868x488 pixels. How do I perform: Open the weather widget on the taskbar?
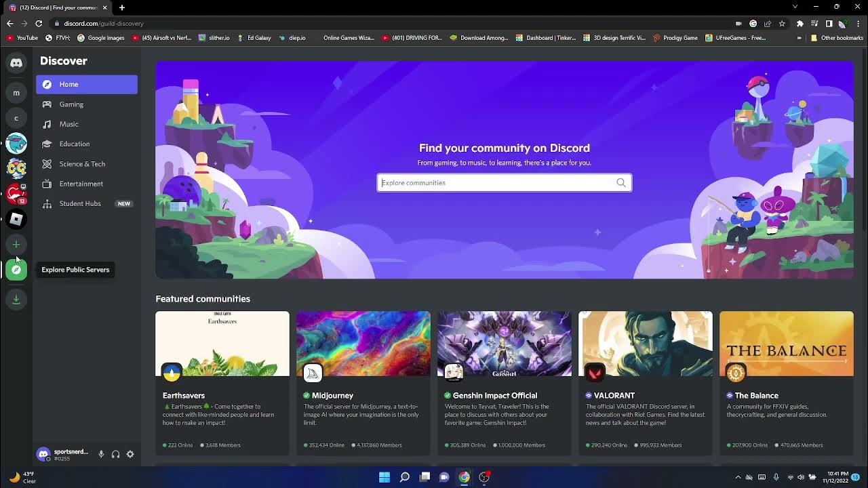(x=22, y=477)
